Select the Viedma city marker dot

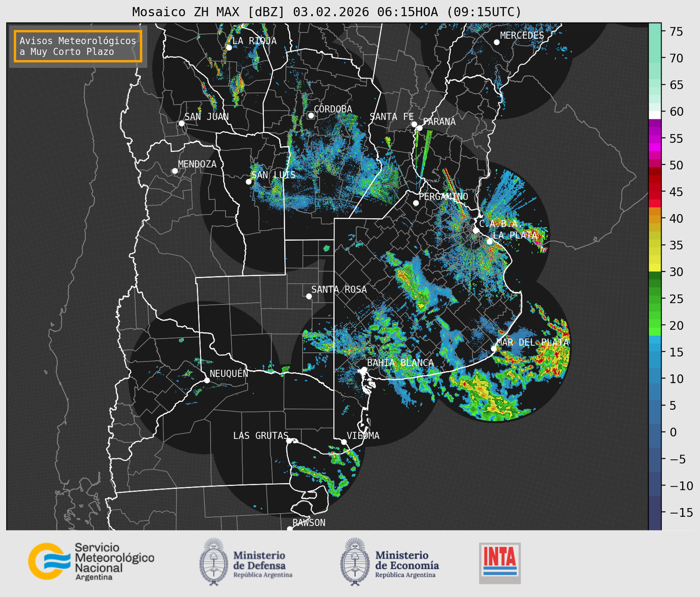[x=344, y=442]
